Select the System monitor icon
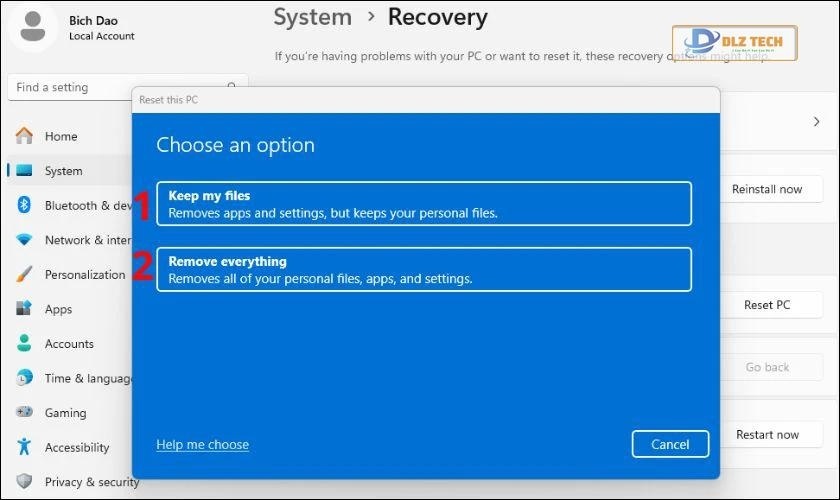Image resolution: width=840 pixels, height=500 pixels. pos(24,171)
